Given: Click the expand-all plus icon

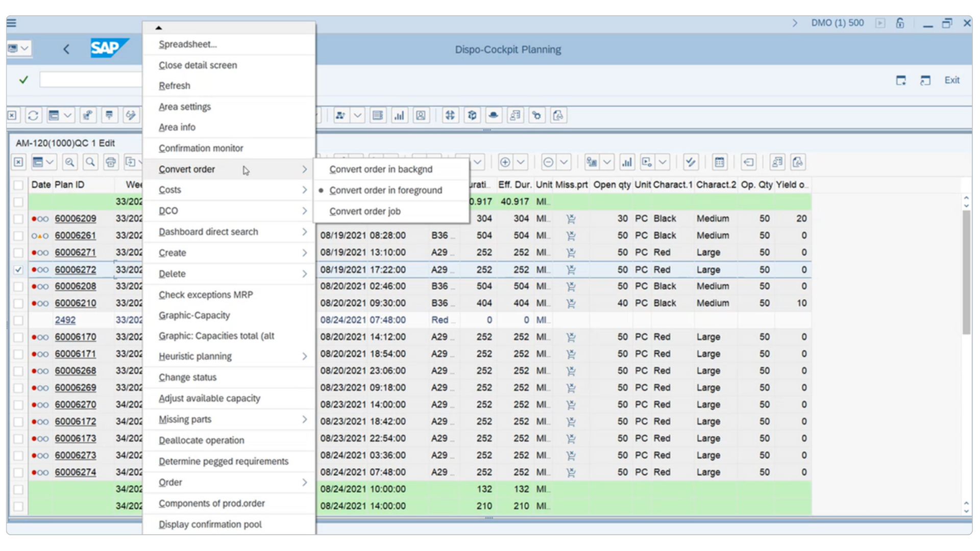Looking at the screenshot, I should click(x=505, y=162).
